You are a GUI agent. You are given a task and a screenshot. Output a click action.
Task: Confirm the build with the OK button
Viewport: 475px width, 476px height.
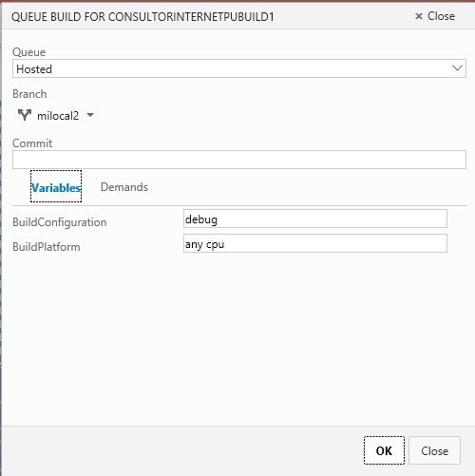pyautogui.click(x=384, y=450)
